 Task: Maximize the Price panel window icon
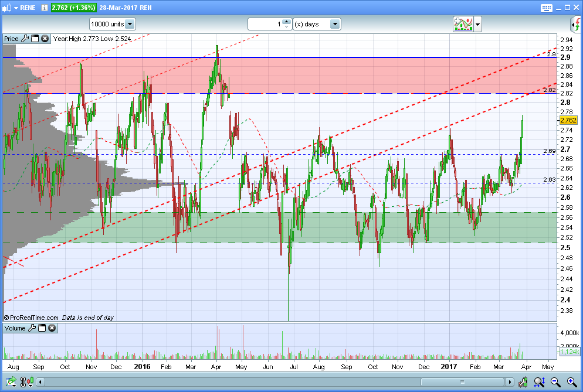pyautogui.click(x=35, y=39)
